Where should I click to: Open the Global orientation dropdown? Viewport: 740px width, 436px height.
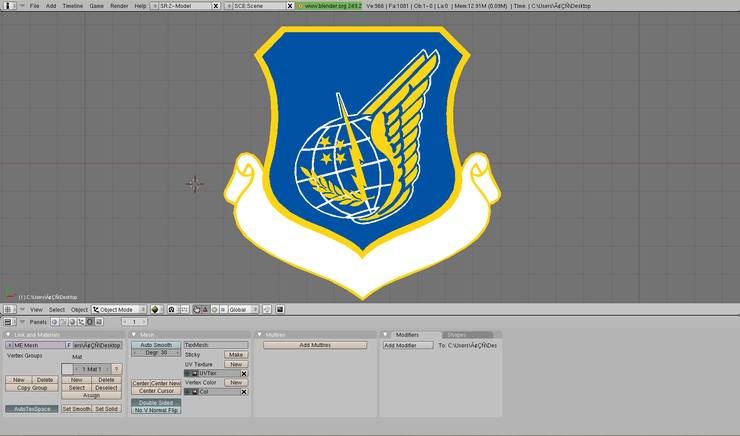244,310
